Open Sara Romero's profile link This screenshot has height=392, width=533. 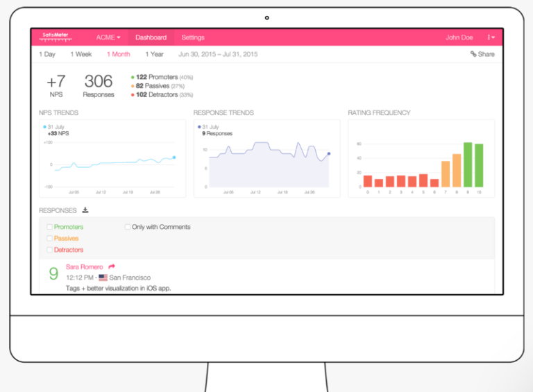84,266
